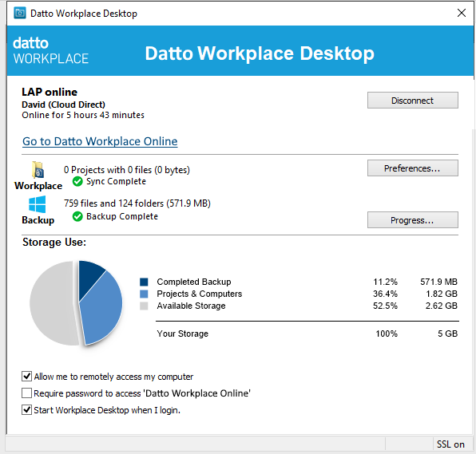This screenshot has height=454, width=476.
Task: Select the Available Storage legend swatch
Action: 144,306
